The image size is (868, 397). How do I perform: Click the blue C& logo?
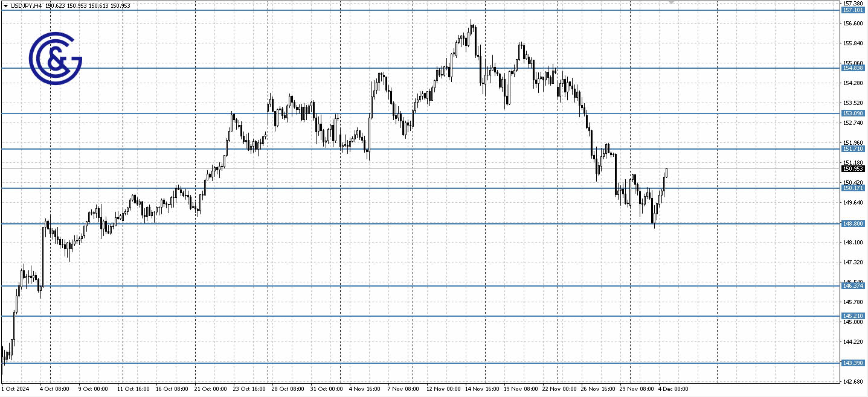[55, 59]
